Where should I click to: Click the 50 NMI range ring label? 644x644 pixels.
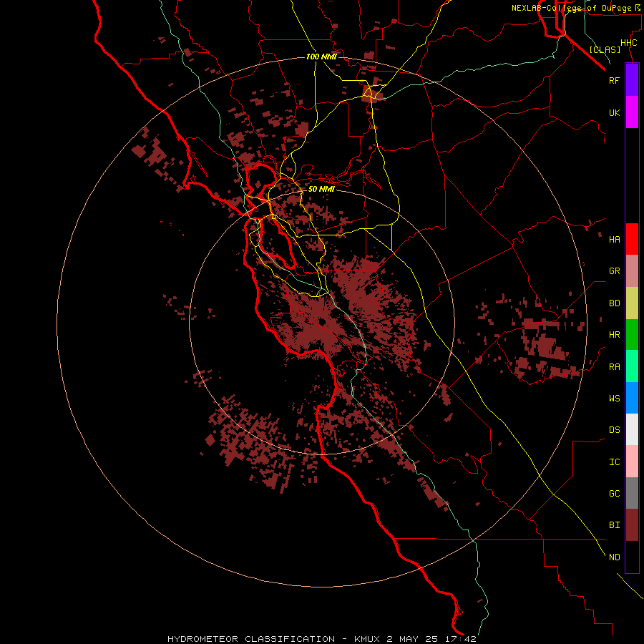(321, 189)
